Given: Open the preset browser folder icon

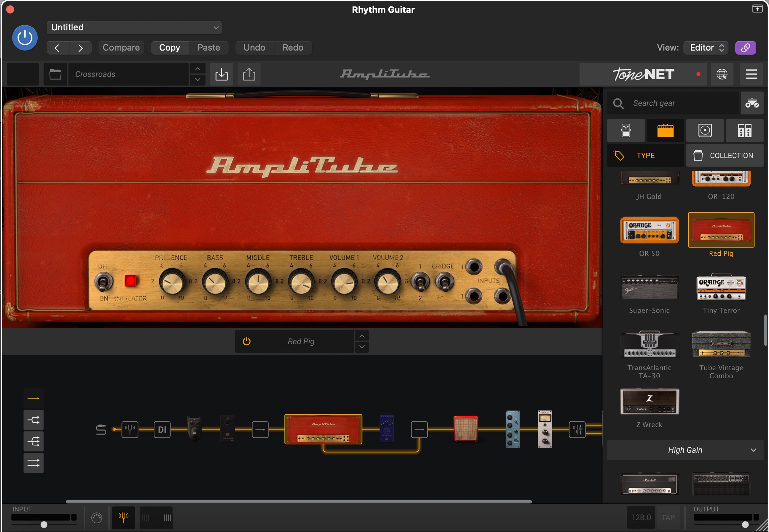Looking at the screenshot, I should 55,74.
